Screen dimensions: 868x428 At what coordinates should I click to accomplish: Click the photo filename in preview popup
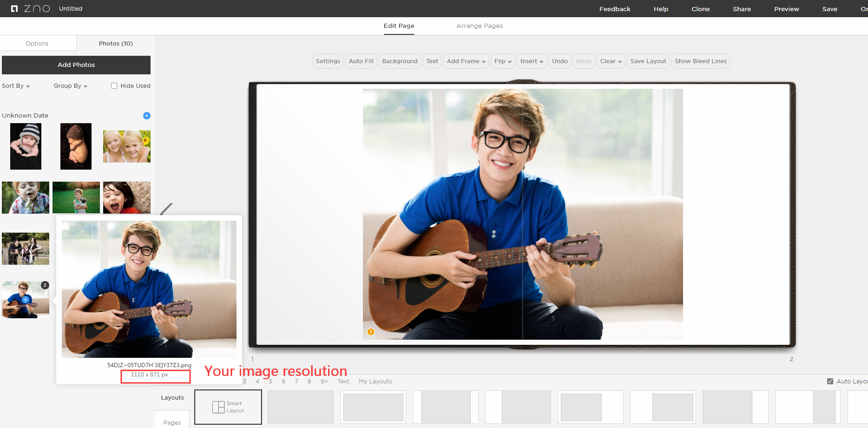(149, 365)
